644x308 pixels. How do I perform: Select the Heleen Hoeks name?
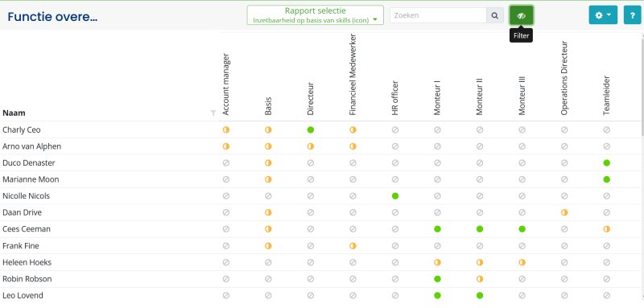pyautogui.click(x=27, y=262)
